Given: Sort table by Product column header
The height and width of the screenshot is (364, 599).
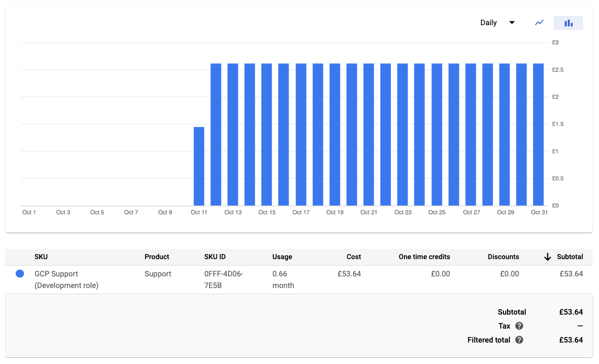Looking at the screenshot, I should pyautogui.click(x=157, y=257).
